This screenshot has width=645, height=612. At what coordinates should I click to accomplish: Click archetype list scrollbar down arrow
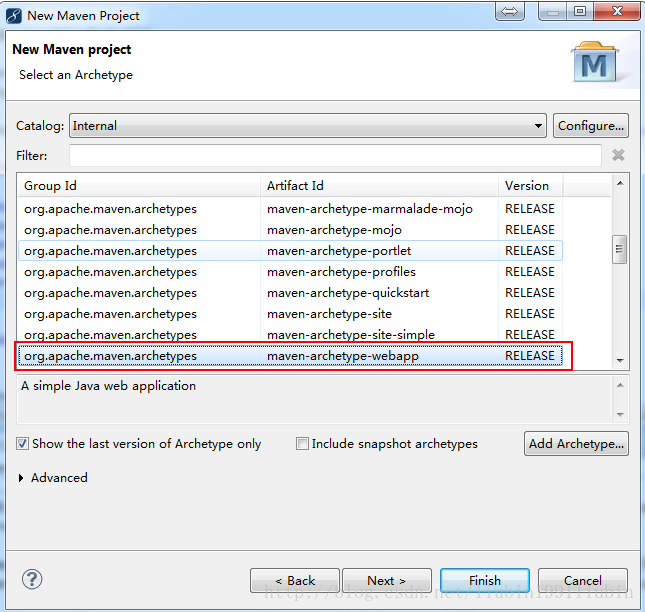620,361
